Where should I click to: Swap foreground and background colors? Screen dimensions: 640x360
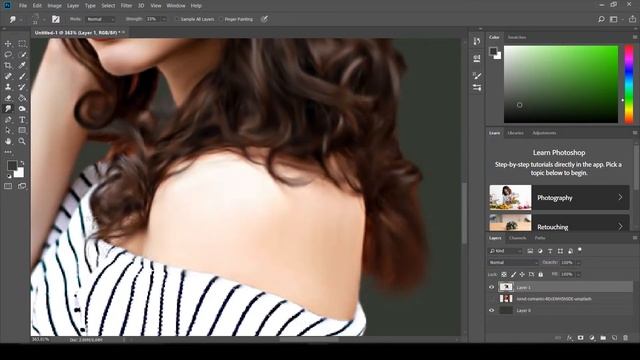[x=22, y=163]
